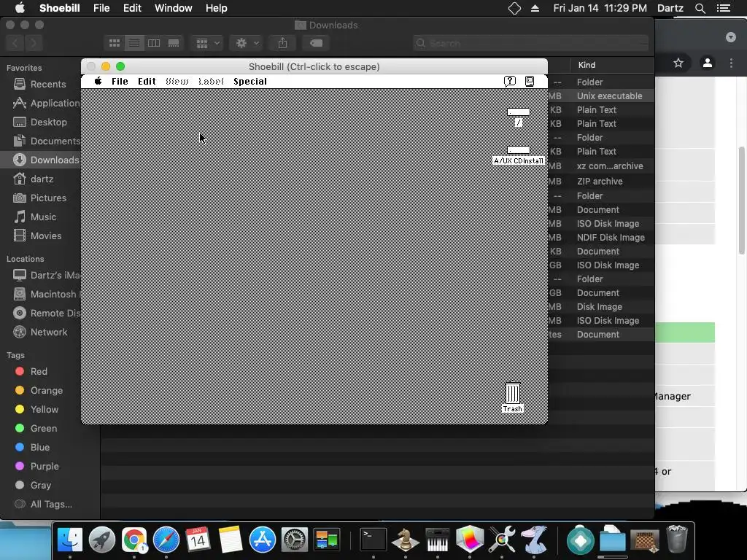Screen dimensions: 747x560
Task: Open the emulated Edit menu in Shoebill window
Action: coord(147,82)
